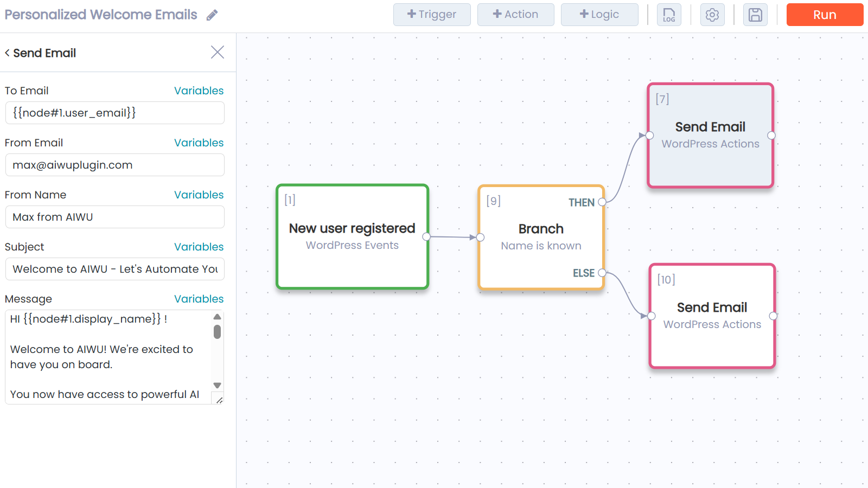The height and width of the screenshot is (488, 868).
Task: Click the ELSE output connector on the Branch node
Action: (602, 273)
